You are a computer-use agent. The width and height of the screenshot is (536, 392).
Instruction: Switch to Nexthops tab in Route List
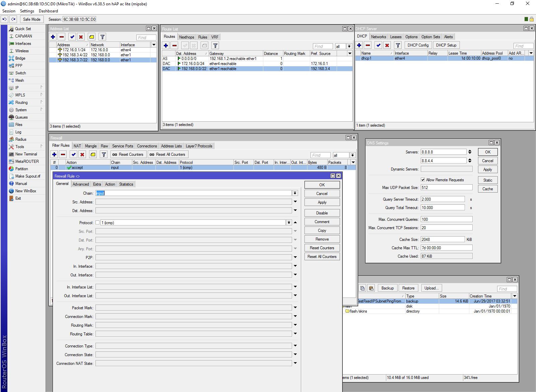click(187, 37)
